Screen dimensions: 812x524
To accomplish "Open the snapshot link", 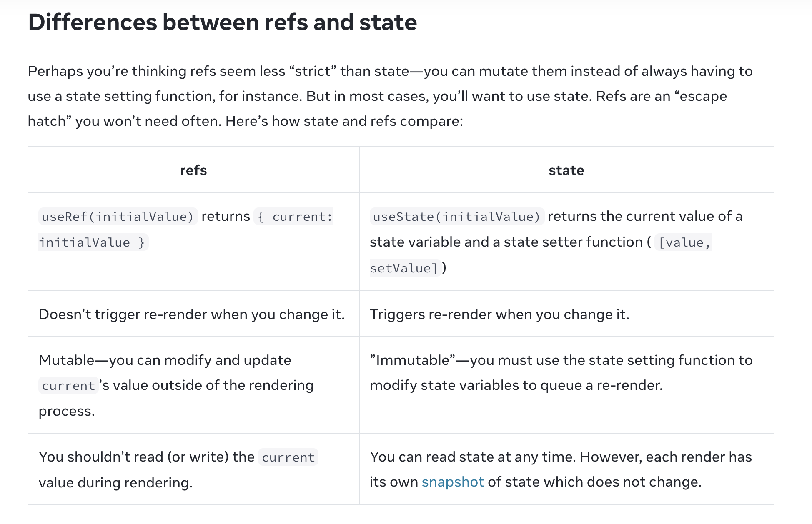I will pos(453,482).
